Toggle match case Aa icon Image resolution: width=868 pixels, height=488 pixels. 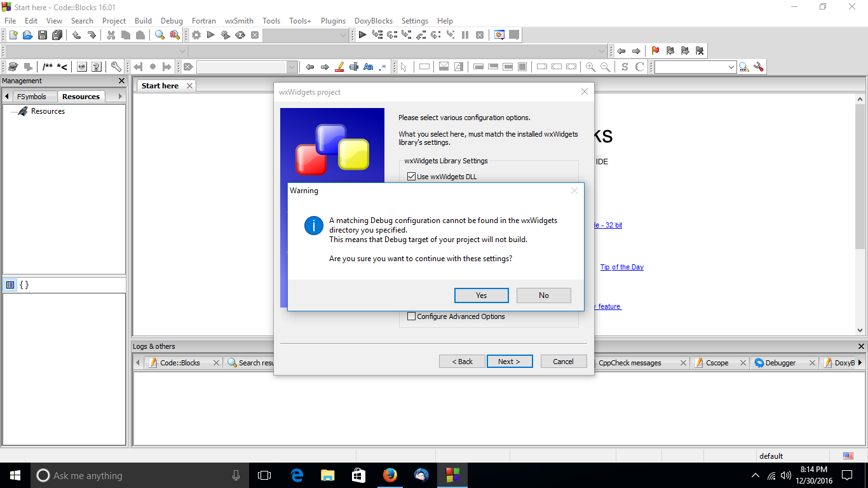click(x=369, y=67)
